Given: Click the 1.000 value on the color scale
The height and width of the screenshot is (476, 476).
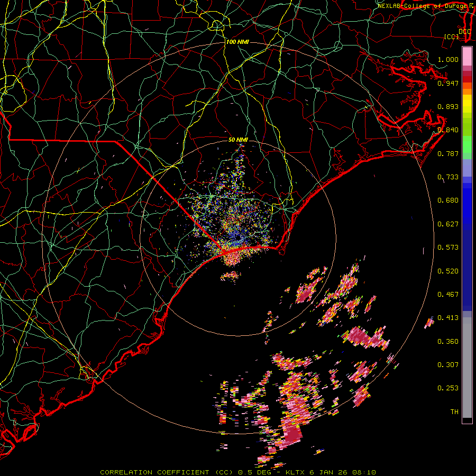Looking at the screenshot, I should pos(448,59).
